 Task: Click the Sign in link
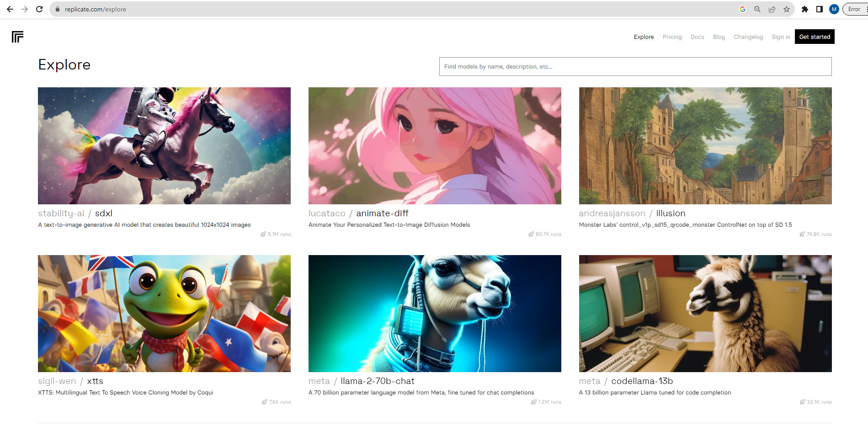click(x=781, y=37)
